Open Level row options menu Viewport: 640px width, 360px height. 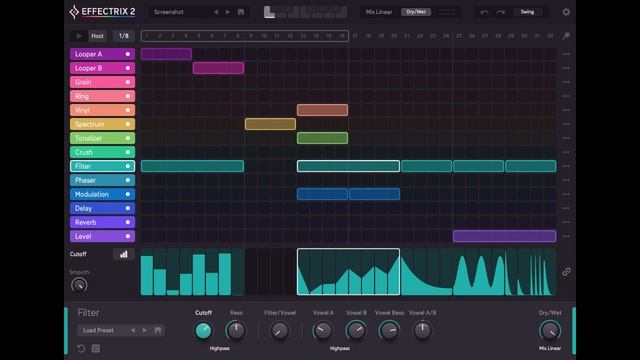click(x=566, y=236)
